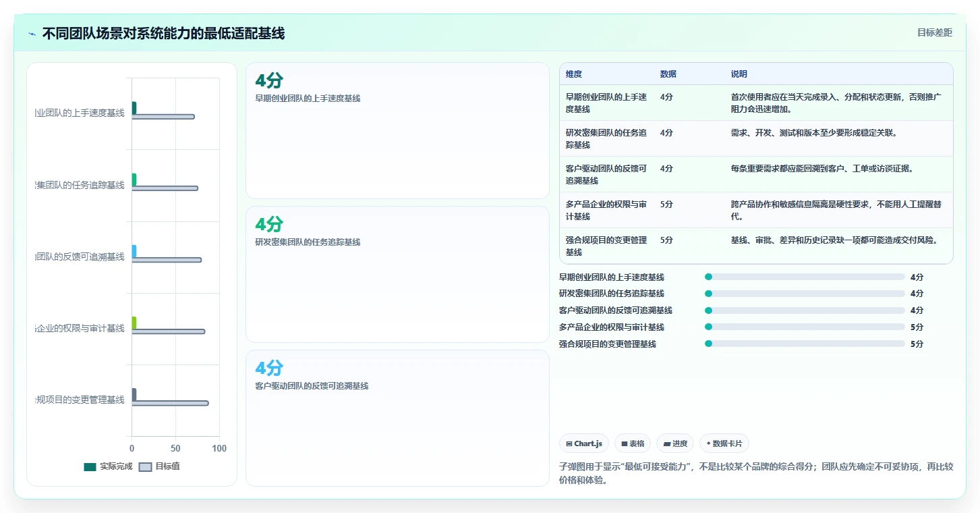Select table cell 强合规项目的变更管理基线
The width and height of the screenshot is (980, 513).
coord(606,246)
